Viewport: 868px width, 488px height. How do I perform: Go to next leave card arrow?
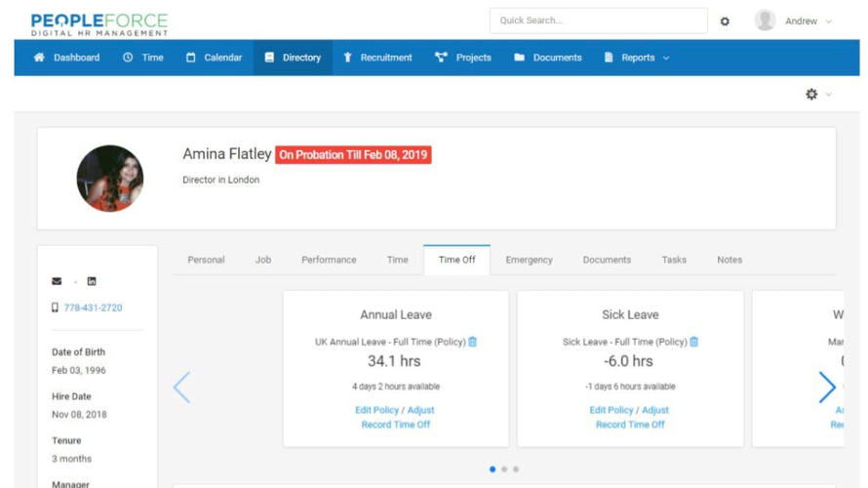click(x=826, y=387)
